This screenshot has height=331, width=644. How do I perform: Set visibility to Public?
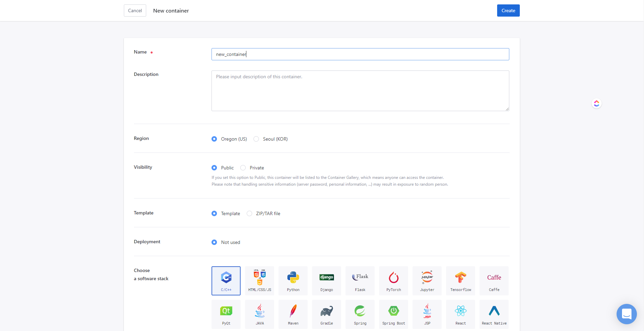click(x=214, y=168)
